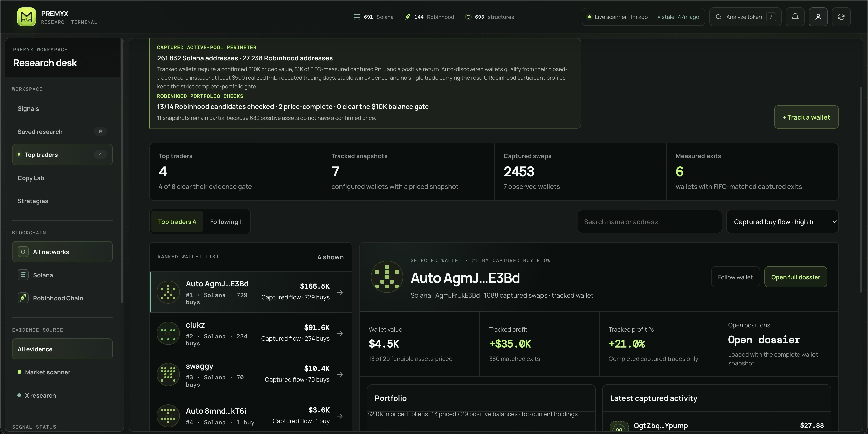Click the refresh icon button

841,17
